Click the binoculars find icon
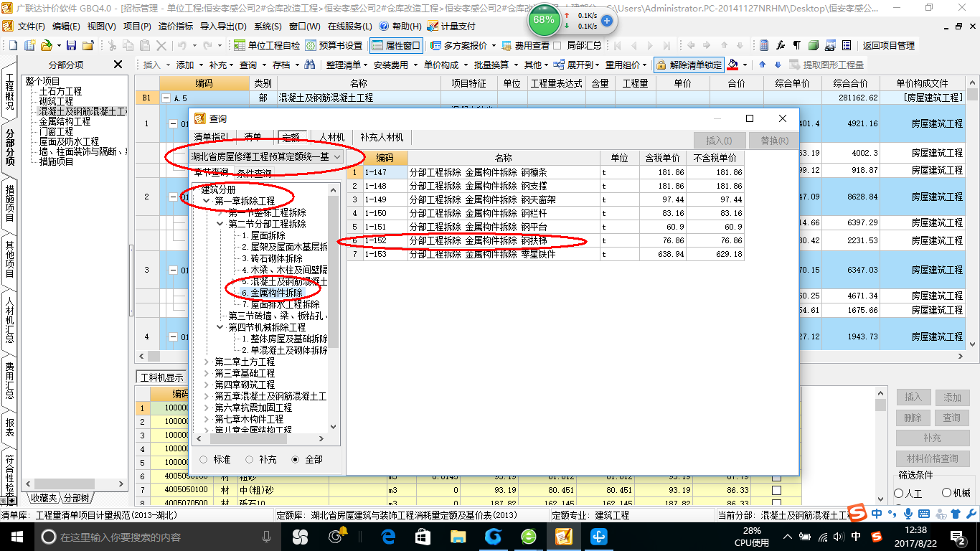The width and height of the screenshot is (980, 551). [310, 65]
